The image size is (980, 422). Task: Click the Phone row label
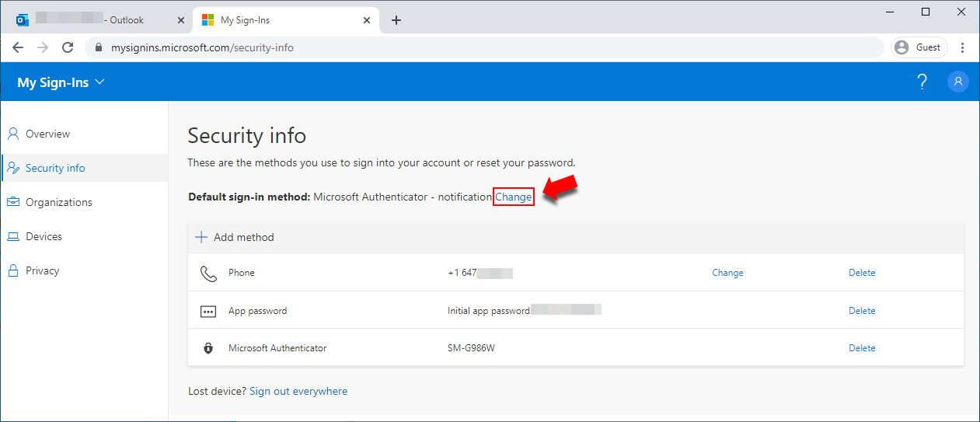coord(242,273)
